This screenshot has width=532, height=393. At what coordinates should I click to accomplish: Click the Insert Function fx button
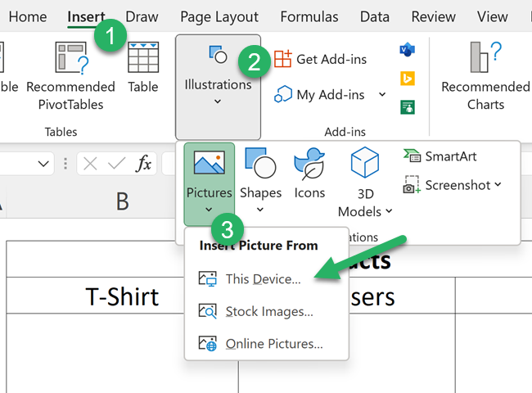coord(143,164)
